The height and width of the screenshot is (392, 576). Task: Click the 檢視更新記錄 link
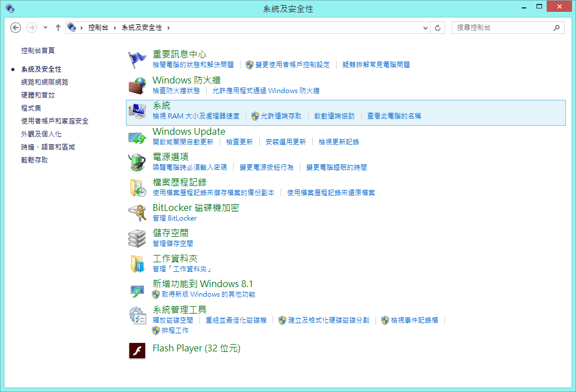point(339,142)
